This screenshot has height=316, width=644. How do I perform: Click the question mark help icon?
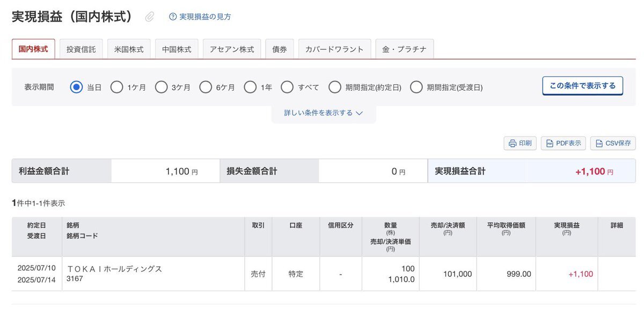[173, 17]
